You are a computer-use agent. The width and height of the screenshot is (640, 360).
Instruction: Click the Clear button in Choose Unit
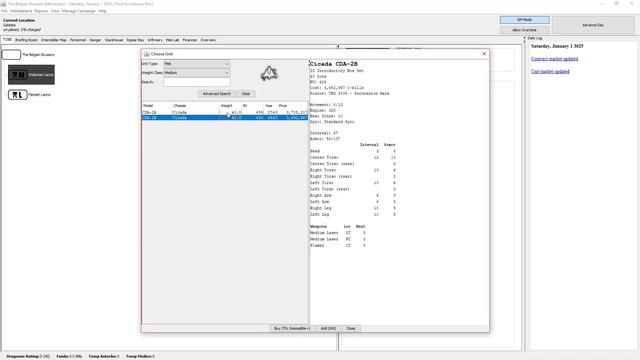[246, 94]
